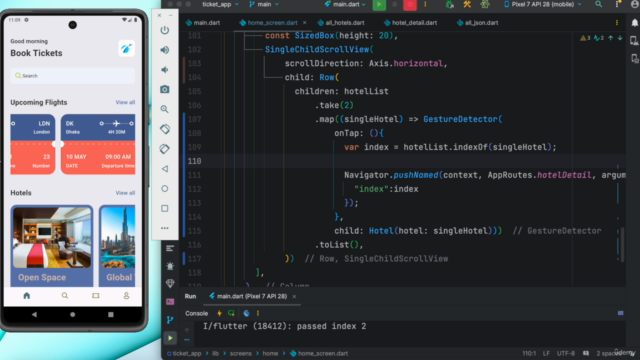
Task: Tap the phone app ticket nav icon
Action: point(96,296)
